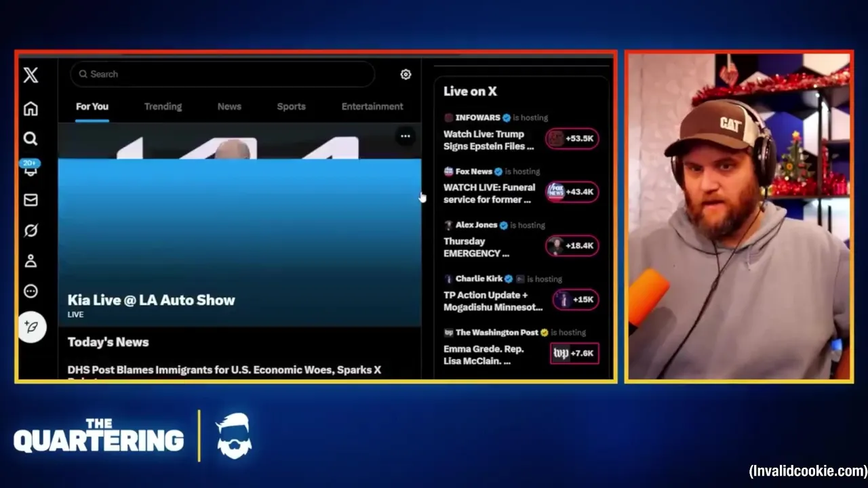
Task: Click the LIVE label under Kia Live
Action: coord(75,314)
